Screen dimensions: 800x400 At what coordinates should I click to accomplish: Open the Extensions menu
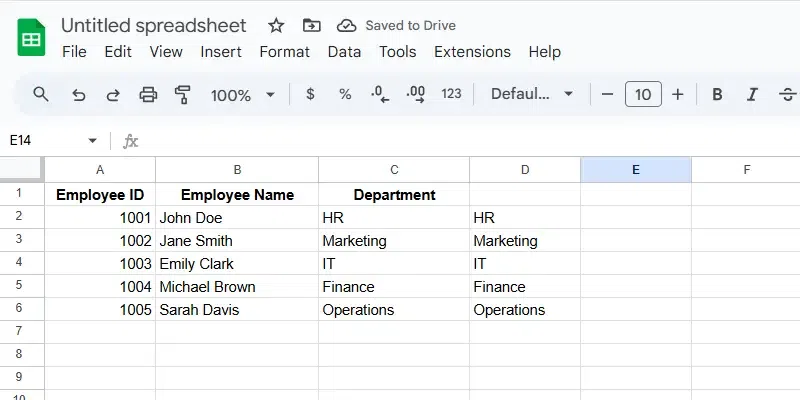click(x=472, y=52)
